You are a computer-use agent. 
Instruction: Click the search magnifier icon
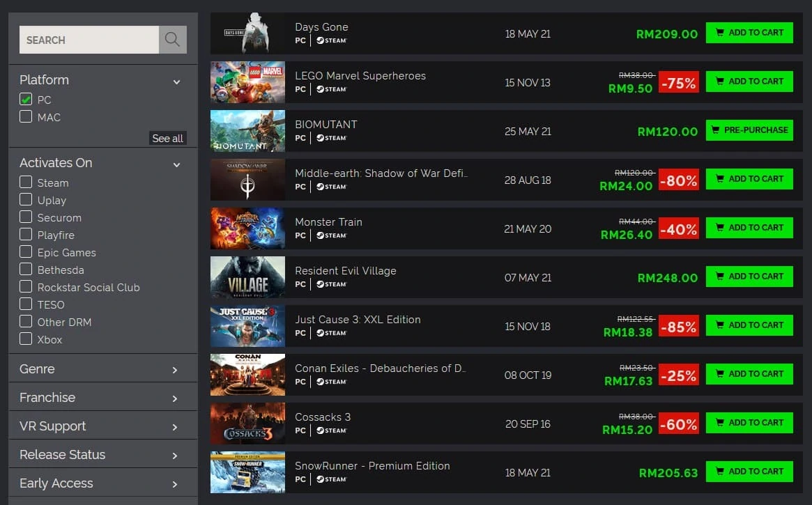(x=172, y=39)
